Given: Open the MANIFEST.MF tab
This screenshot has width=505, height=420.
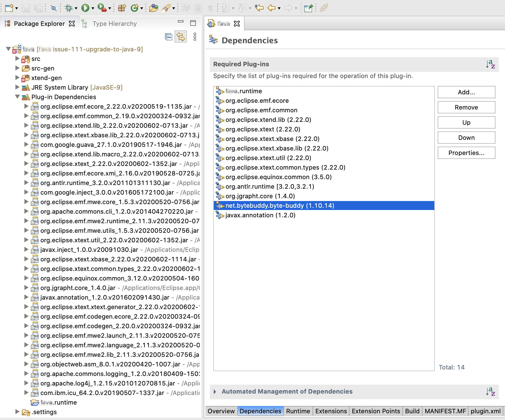Looking at the screenshot, I should (445, 411).
